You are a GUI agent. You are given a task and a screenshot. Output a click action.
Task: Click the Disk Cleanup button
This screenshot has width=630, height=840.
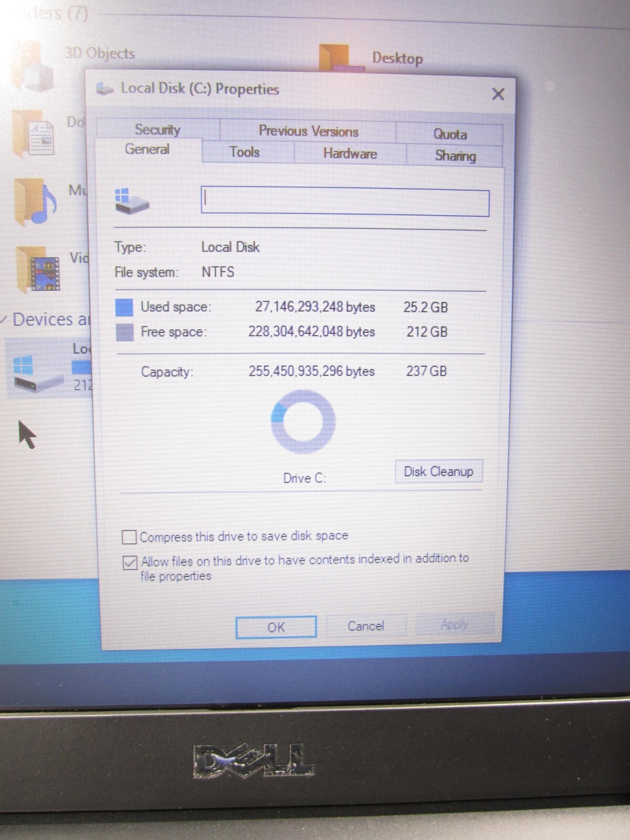(x=438, y=471)
